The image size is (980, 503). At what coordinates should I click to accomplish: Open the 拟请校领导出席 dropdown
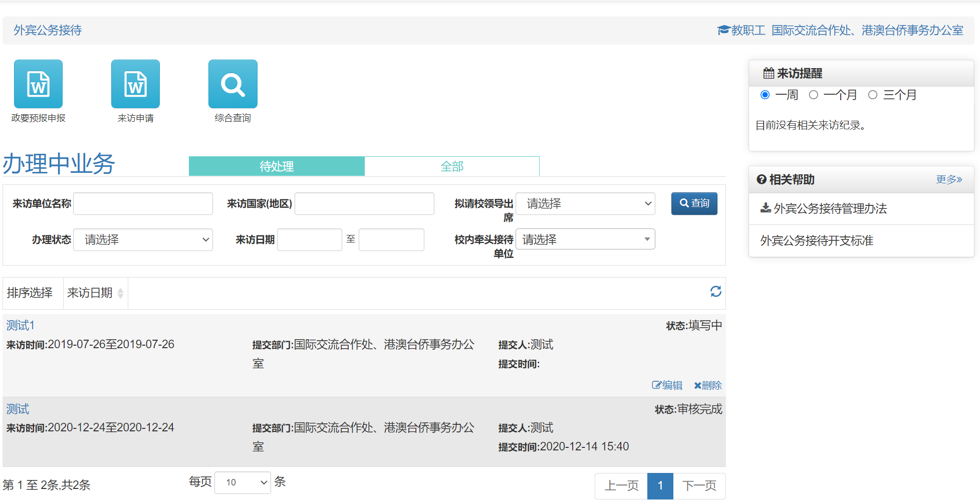585,203
